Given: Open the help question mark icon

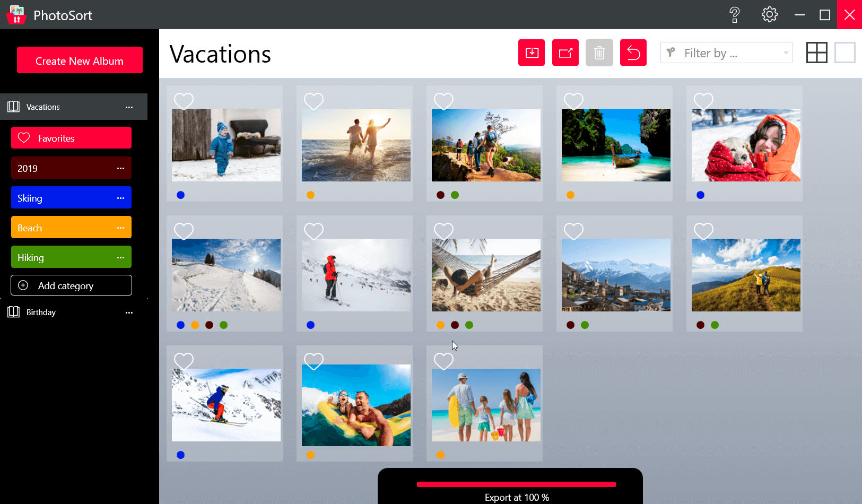Looking at the screenshot, I should pos(734,15).
